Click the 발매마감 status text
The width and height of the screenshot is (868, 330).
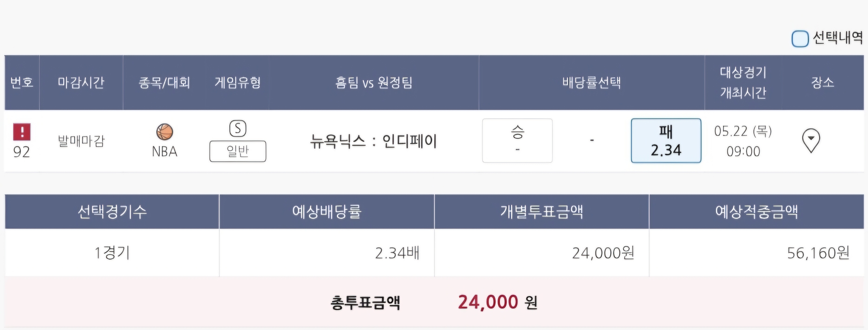click(81, 141)
